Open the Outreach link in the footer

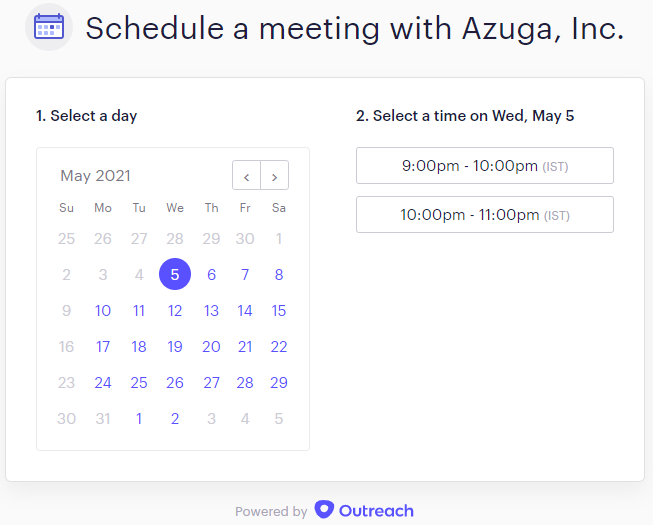click(376, 511)
